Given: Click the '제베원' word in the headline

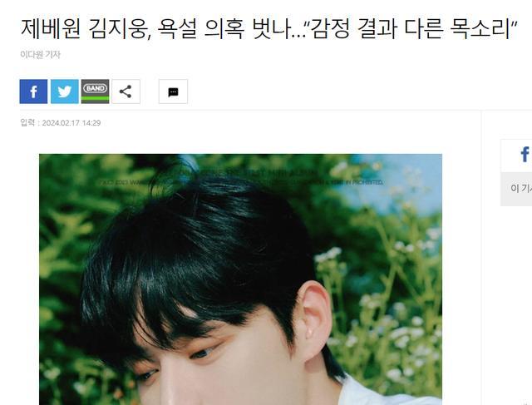Looking at the screenshot, I should point(51,28).
